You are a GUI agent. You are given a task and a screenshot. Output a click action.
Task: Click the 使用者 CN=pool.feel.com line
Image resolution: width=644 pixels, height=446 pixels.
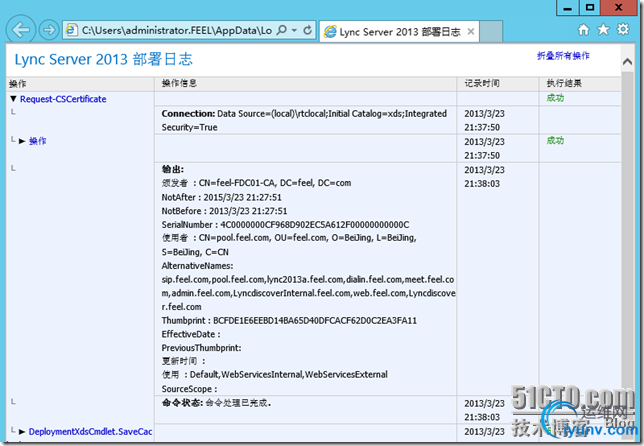pyautogui.click(x=289, y=245)
